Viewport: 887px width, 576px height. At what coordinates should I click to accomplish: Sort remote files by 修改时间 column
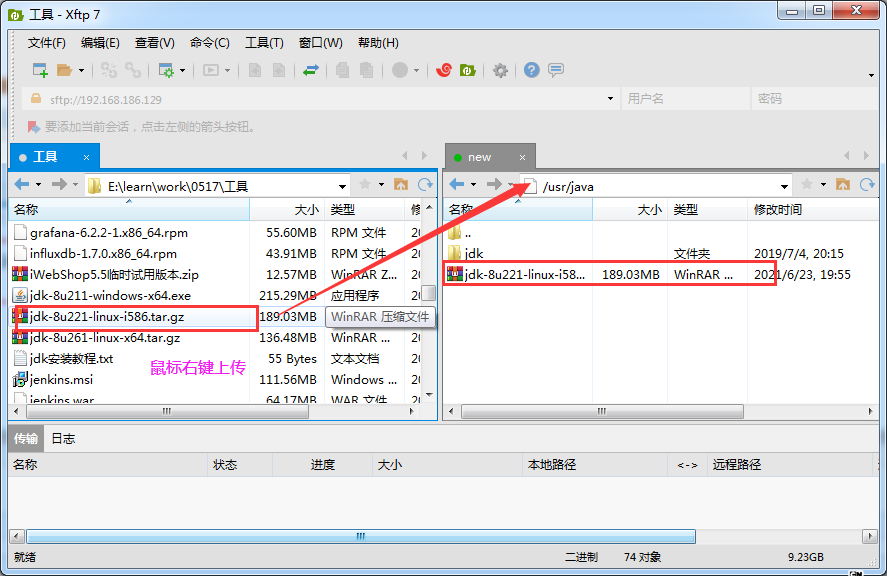(813, 210)
